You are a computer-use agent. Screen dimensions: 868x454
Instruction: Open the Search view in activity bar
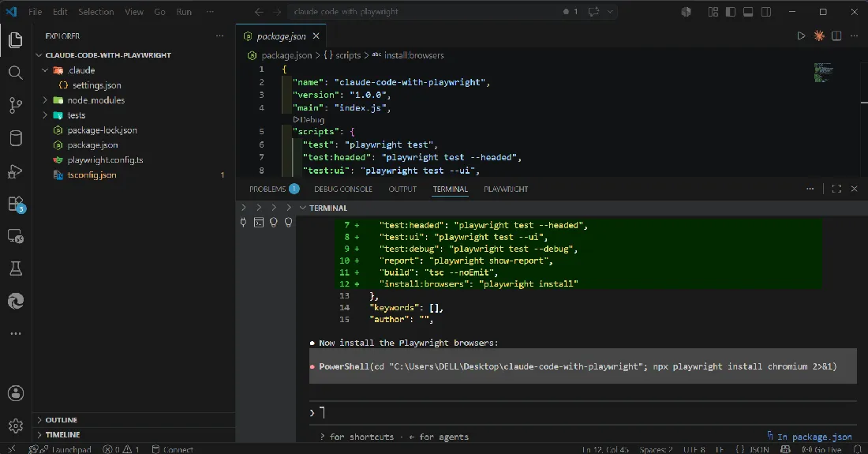16,73
